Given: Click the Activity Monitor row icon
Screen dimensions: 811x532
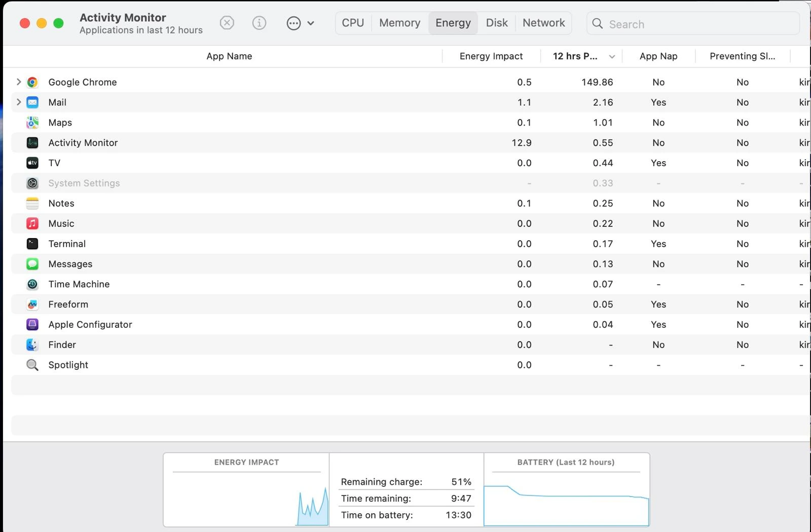Looking at the screenshot, I should 32,143.
